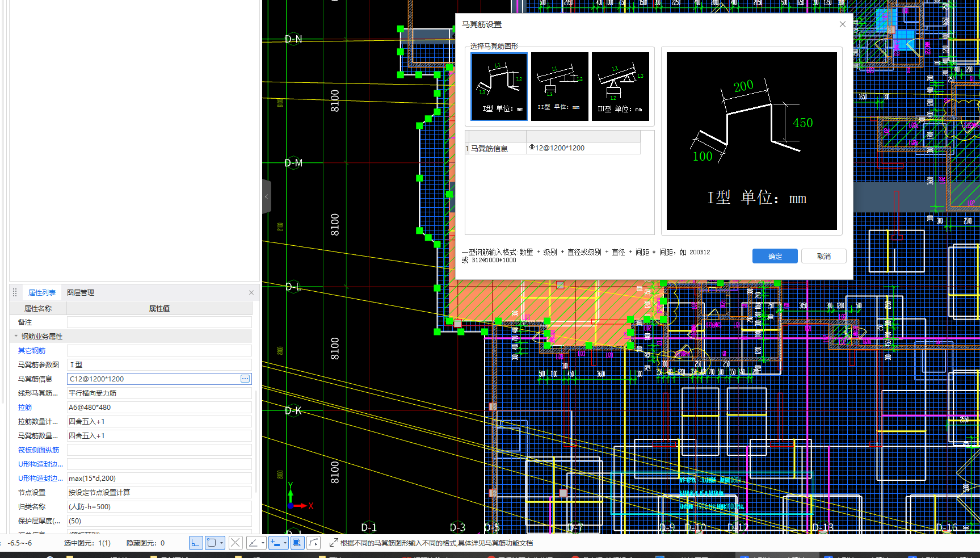
Task: Click the A6@480*480 拉筋 value
Action: [x=159, y=408]
